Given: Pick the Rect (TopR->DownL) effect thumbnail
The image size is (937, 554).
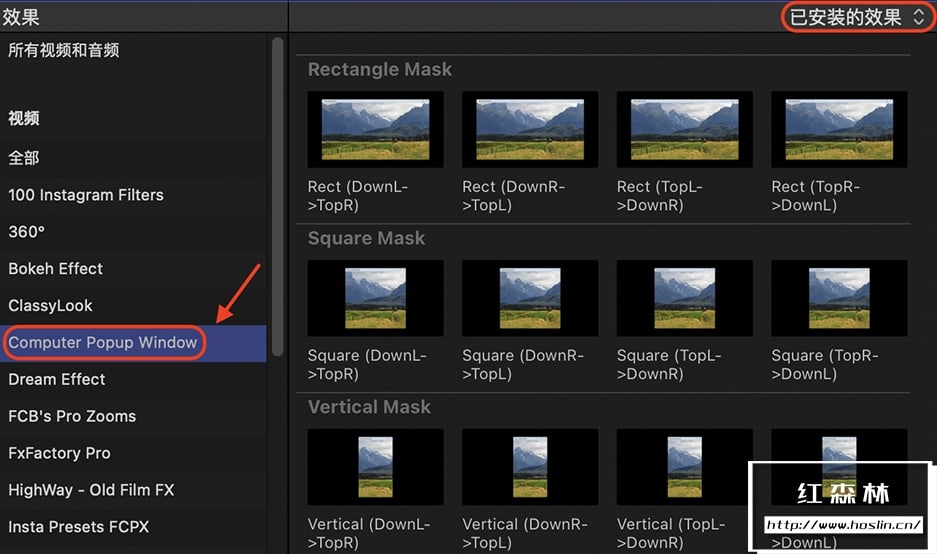Looking at the screenshot, I should click(x=839, y=130).
